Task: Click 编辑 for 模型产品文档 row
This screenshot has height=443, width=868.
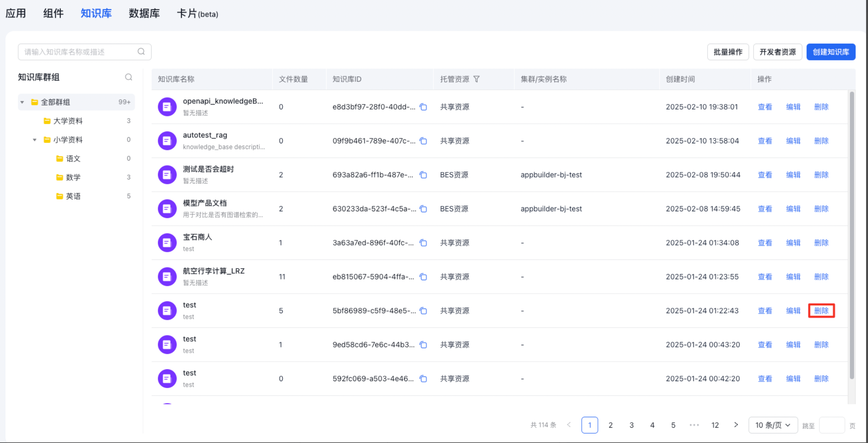Action: click(793, 209)
